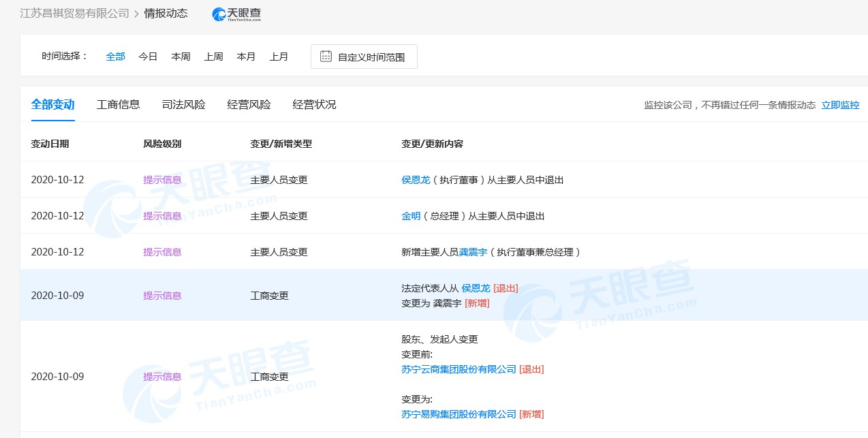Filter by 本月

(246, 57)
